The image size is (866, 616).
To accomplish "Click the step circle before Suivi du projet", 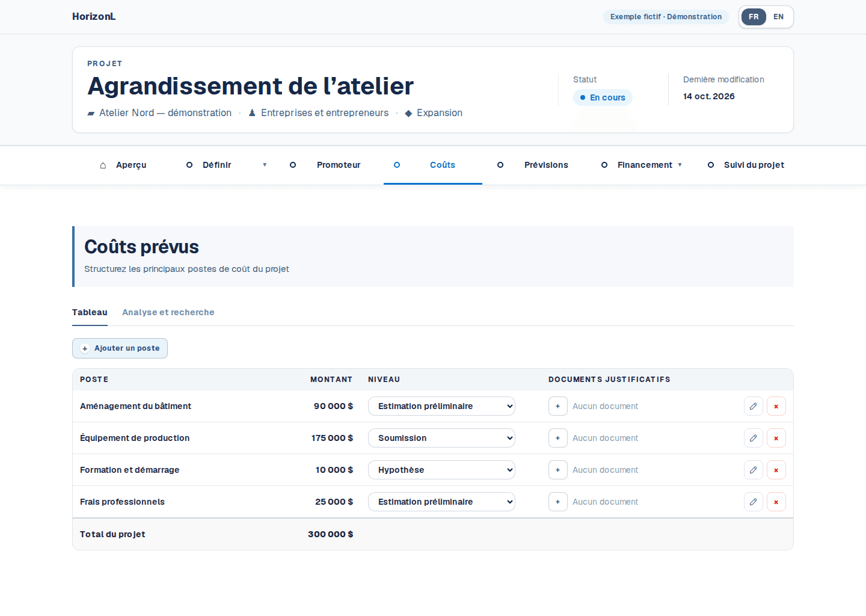I will point(711,165).
